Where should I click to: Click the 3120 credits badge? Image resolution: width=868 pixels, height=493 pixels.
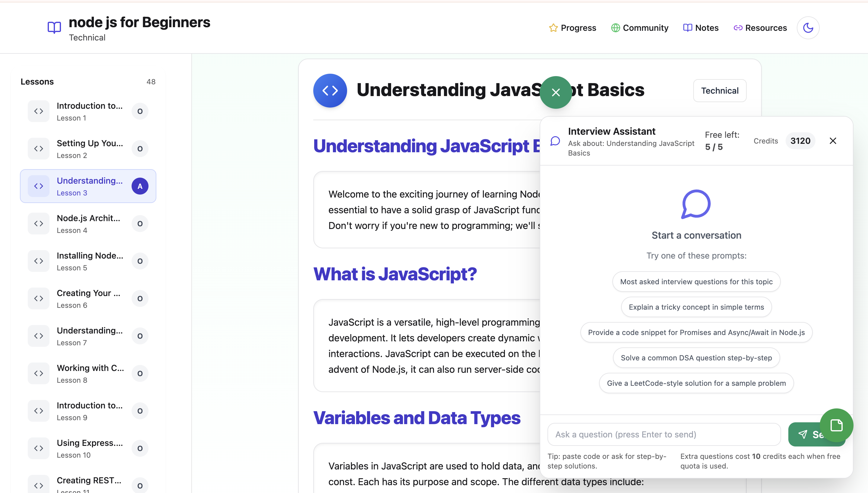coord(800,141)
